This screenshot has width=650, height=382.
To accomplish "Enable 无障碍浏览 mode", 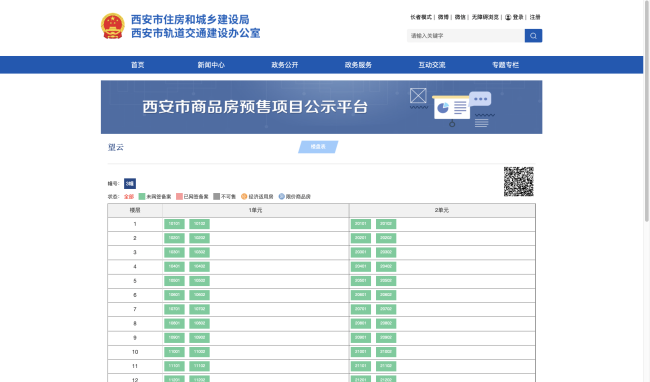I will 485,17.
